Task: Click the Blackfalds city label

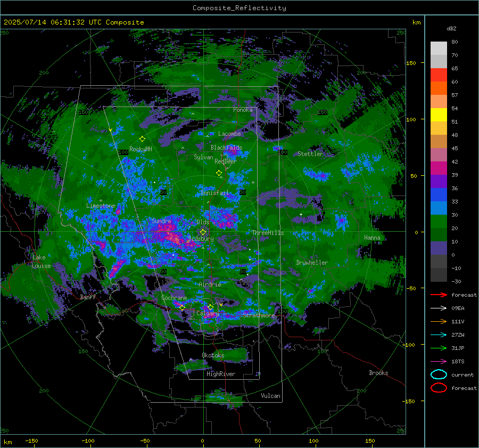Action: pyautogui.click(x=226, y=148)
